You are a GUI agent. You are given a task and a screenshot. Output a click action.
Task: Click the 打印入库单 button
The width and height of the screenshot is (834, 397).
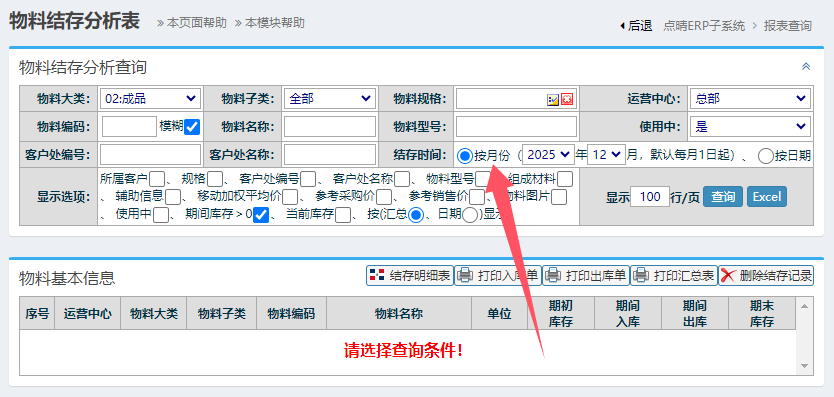(x=498, y=276)
